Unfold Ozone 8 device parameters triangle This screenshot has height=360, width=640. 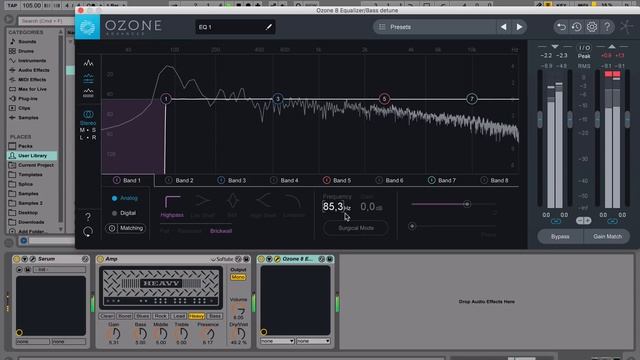(269, 259)
